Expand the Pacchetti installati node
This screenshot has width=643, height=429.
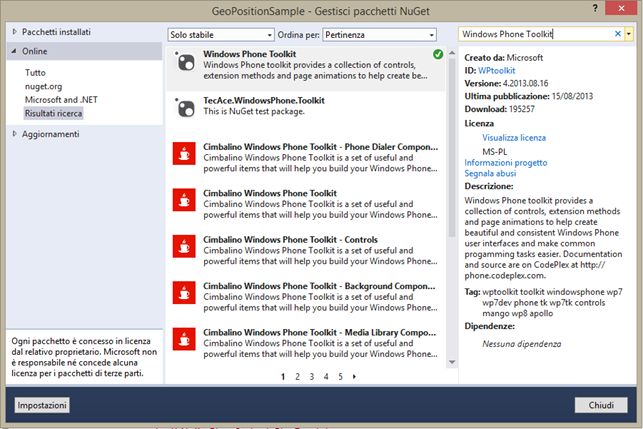(x=14, y=32)
